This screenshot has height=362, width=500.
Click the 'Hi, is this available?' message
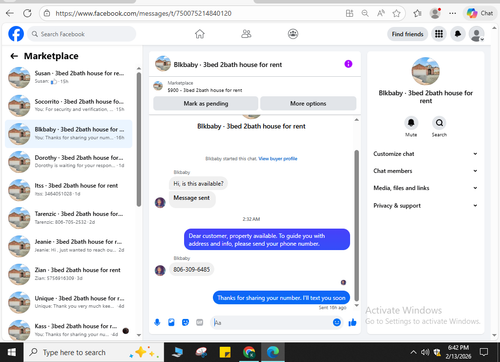click(x=198, y=184)
